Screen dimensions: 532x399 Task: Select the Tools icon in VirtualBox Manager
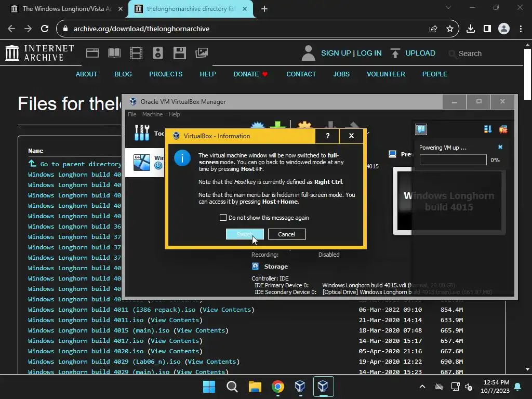point(142,132)
